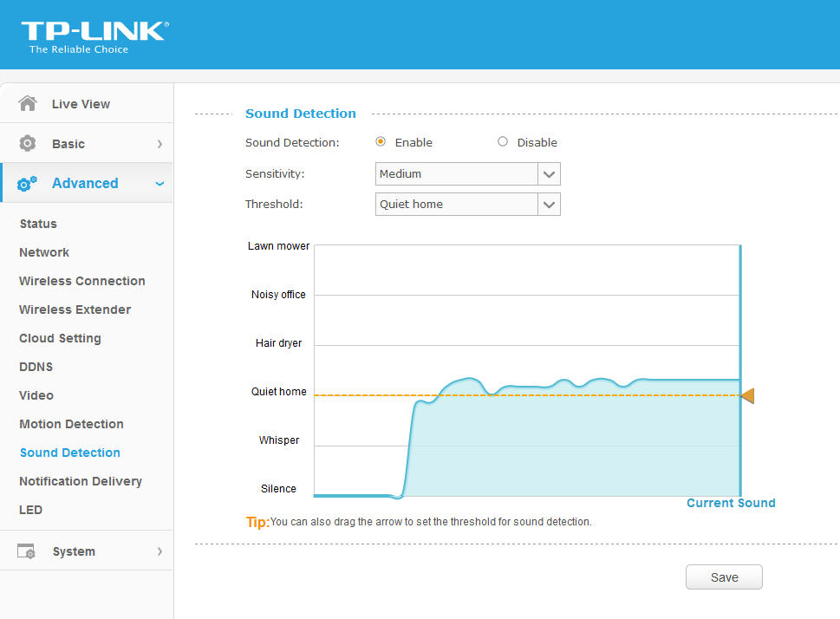Click the Live View home icon
Image resolution: width=840 pixels, height=619 pixels.
click(x=28, y=103)
